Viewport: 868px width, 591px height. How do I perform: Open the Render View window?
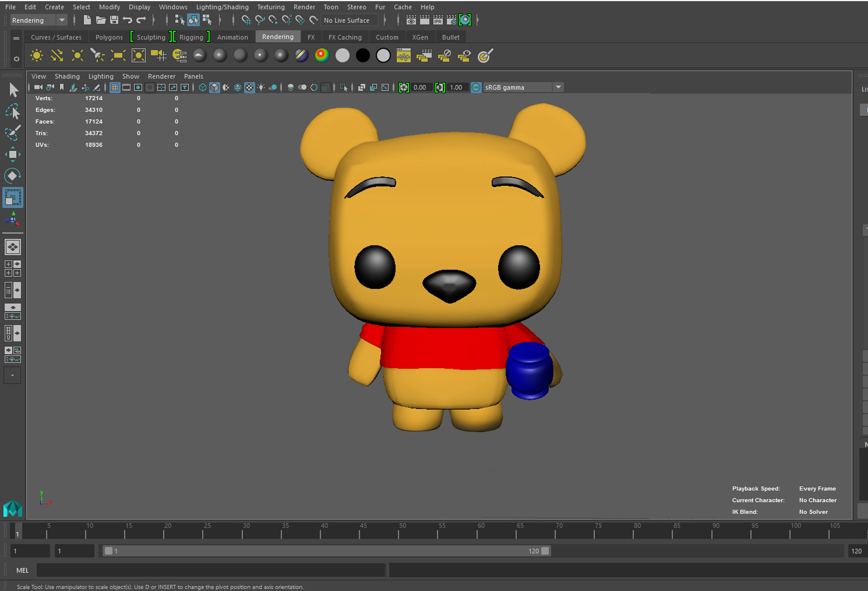point(411,20)
